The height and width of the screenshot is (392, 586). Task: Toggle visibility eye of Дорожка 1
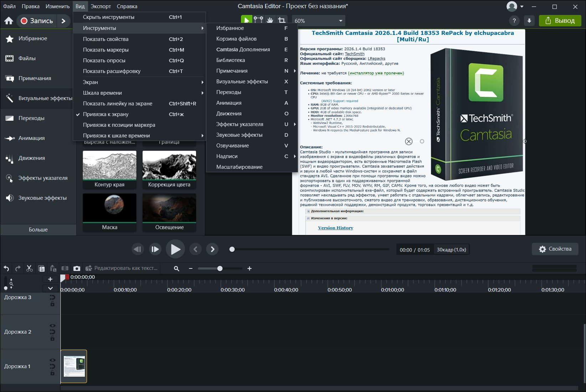(x=52, y=360)
